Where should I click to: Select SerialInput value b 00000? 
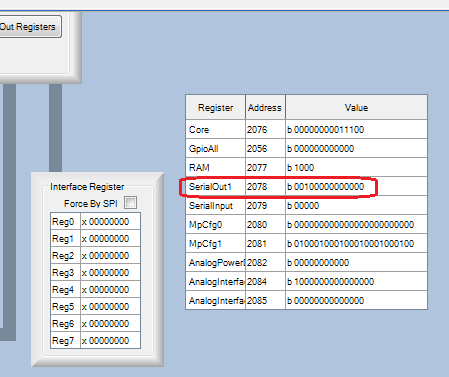356,205
